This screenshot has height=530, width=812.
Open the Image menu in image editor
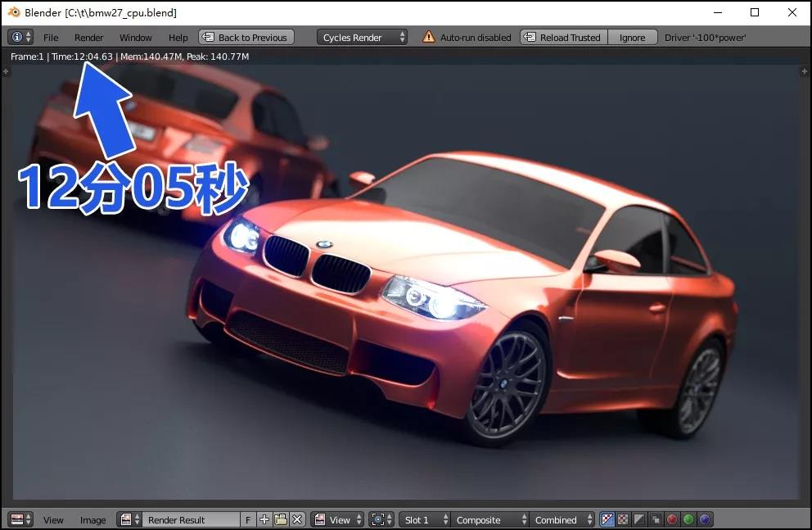(x=92, y=519)
